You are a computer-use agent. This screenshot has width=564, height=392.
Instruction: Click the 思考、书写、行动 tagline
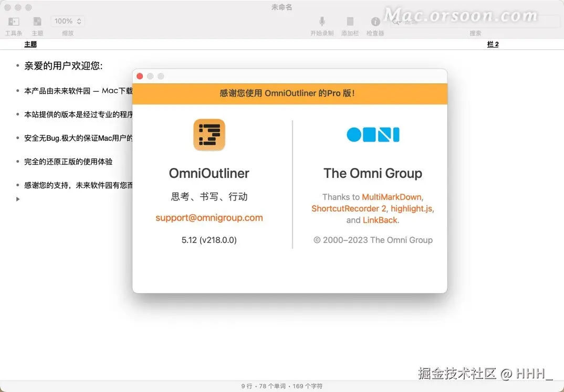(x=209, y=197)
